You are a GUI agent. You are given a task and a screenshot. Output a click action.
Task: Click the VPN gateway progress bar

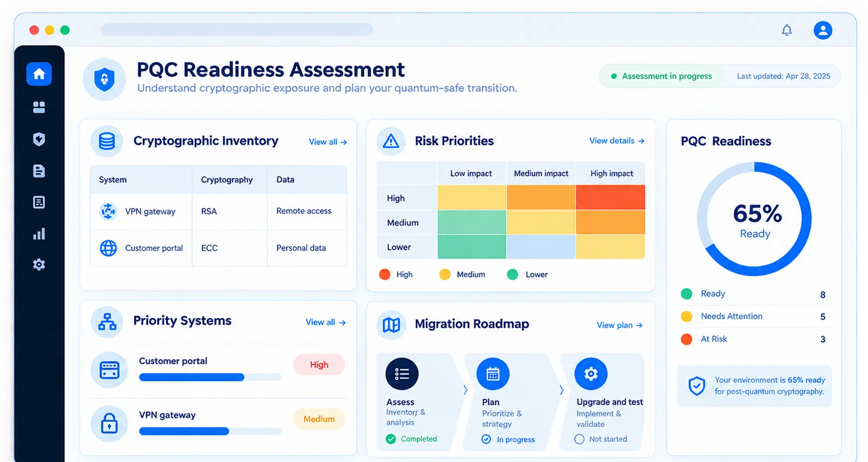click(x=210, y=432)
